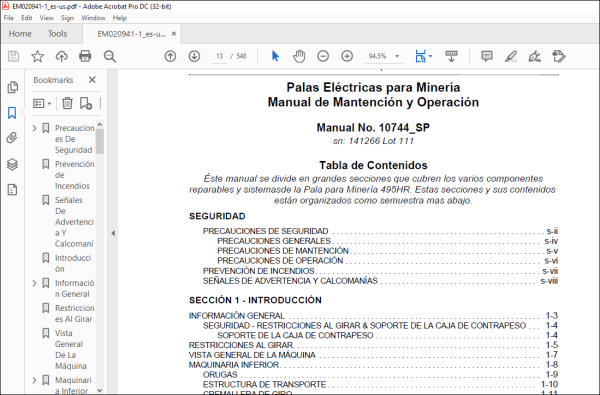600x395 pixels.
Task: Go to next page arrow
Action: click(194, 56)
